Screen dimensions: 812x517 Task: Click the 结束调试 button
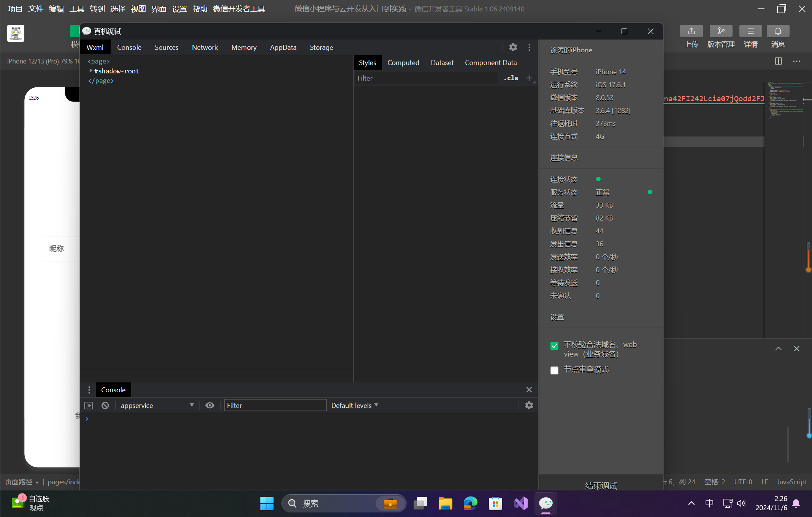click(x=601, y=485)
